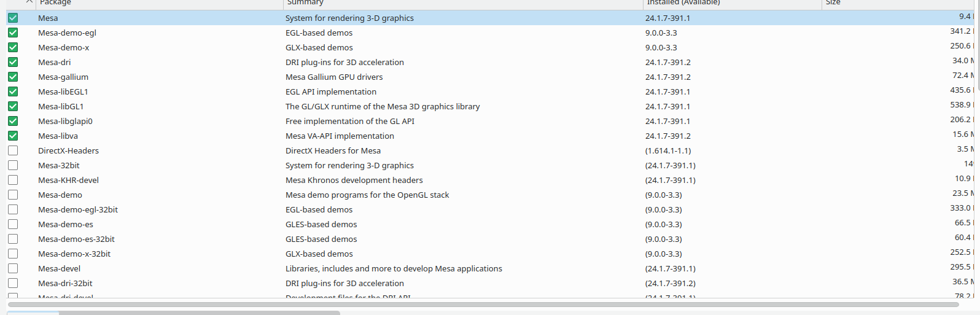Select Mesa-devel package name
Viewport: 980px width, 315px height.
pos(59,268)
